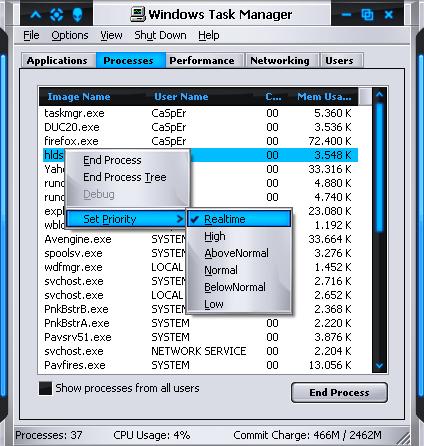Click the End Process button

(x=339, y=392)
